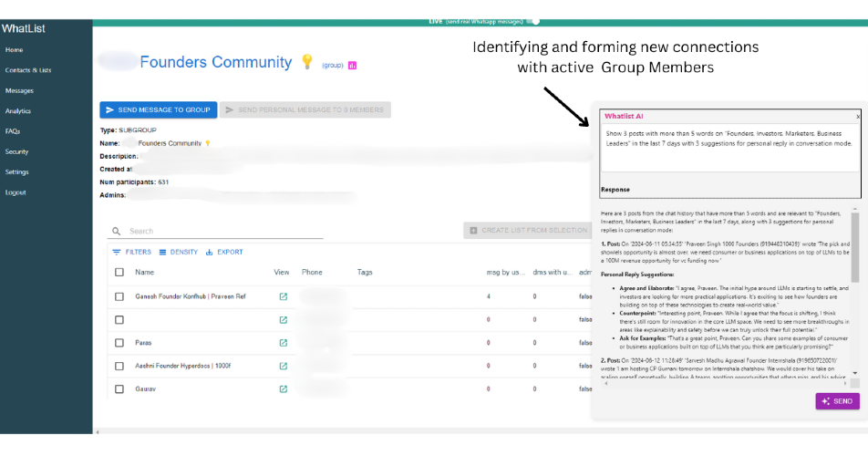Screen dimensions: 868x456
Task: Open Analytics in the sidebar
Action: pos(18,111)
